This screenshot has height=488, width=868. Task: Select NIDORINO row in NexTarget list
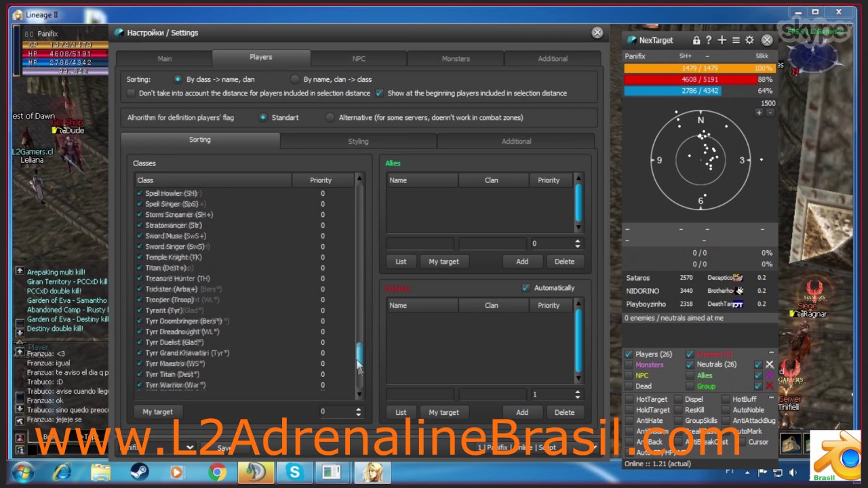click(x=701, y=291)
